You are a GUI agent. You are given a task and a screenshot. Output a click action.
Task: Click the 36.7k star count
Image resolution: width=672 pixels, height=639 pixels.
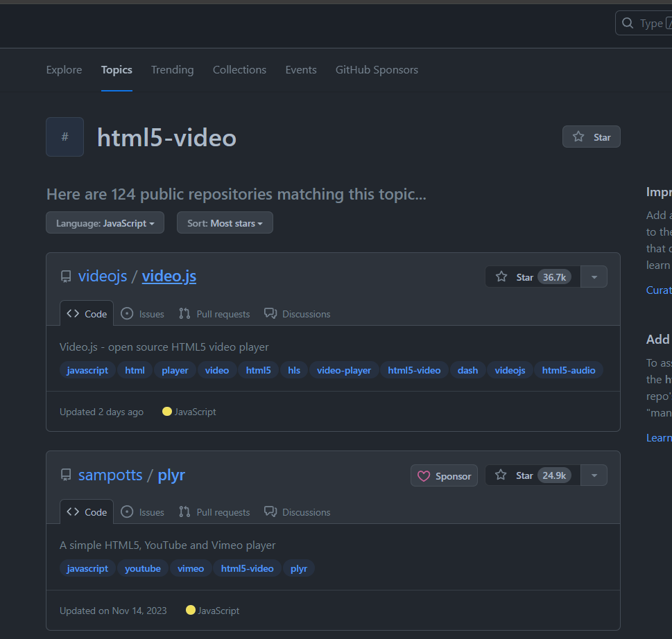(554, 277)
